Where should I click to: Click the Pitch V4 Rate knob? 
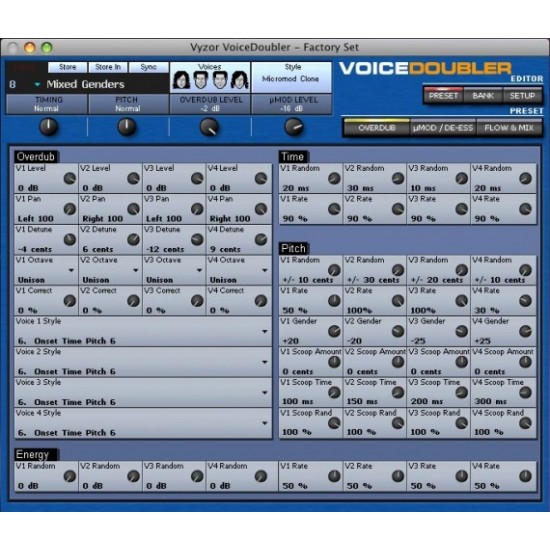pyautogui.click(x=525, y=301)
